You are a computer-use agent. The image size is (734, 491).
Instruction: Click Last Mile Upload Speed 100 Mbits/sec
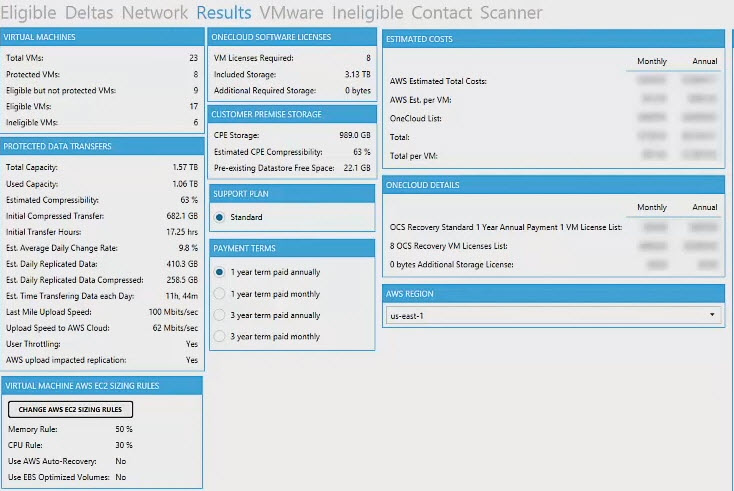[173, 312]
